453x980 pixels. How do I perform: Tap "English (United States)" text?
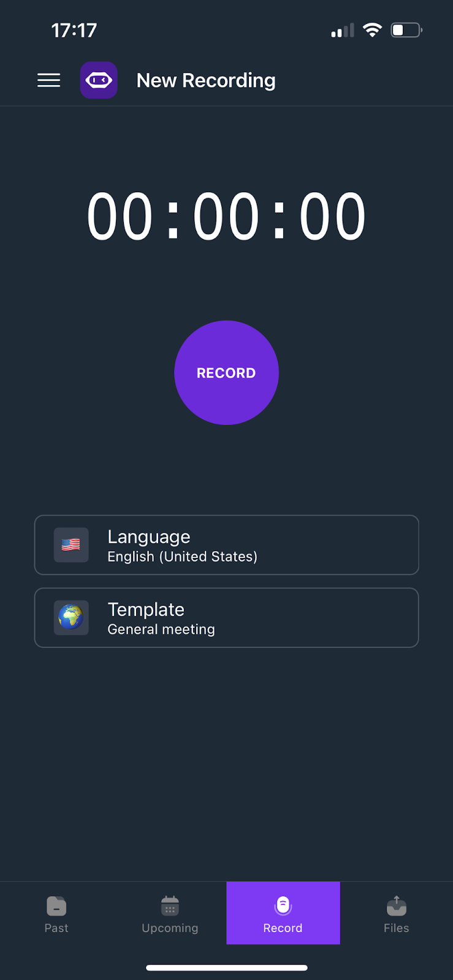pyautogui.click(x=182, y=557)
